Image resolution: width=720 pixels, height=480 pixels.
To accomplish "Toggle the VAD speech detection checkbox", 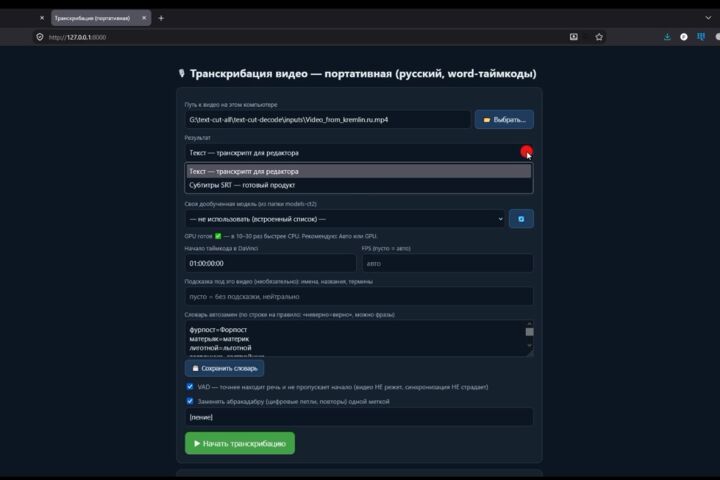I will pos(190,387).
